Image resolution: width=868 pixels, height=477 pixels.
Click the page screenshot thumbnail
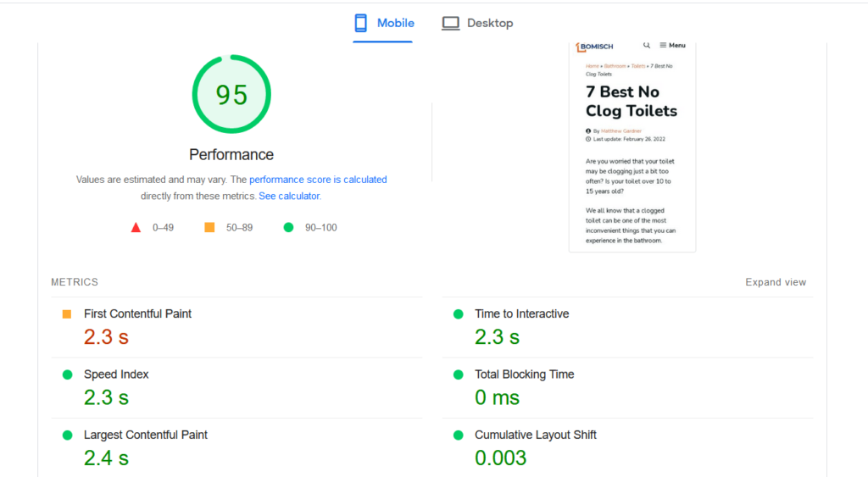pos(632,146)
